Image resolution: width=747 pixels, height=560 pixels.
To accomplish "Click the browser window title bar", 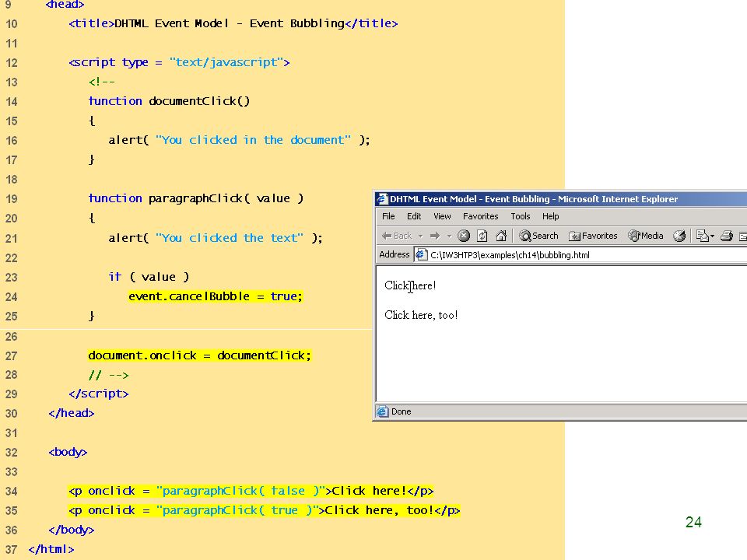I will 559,199.
